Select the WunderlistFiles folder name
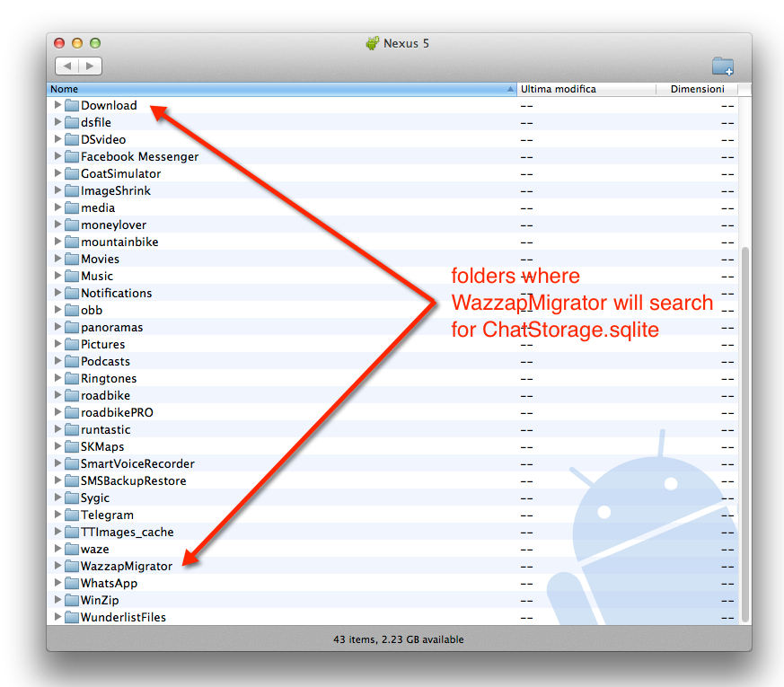Viewport: 784px width, 687px height. pyautogui.click(x=124, y=618)
